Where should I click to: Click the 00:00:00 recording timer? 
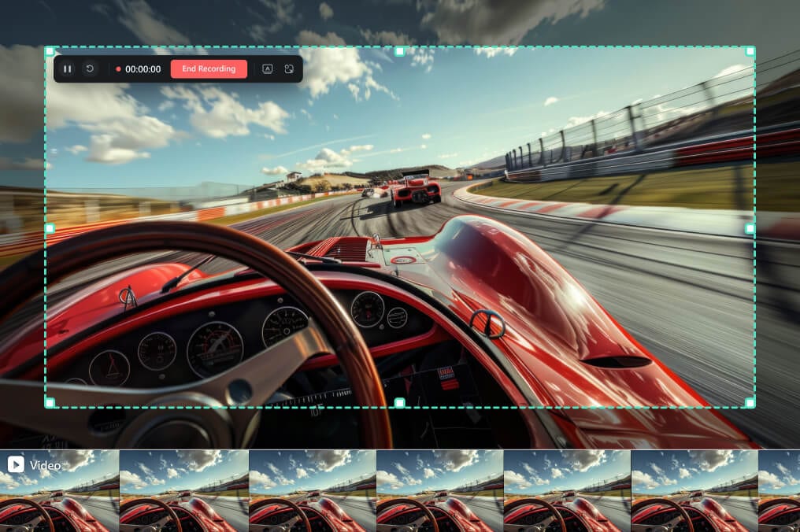(x=143, y=69)
